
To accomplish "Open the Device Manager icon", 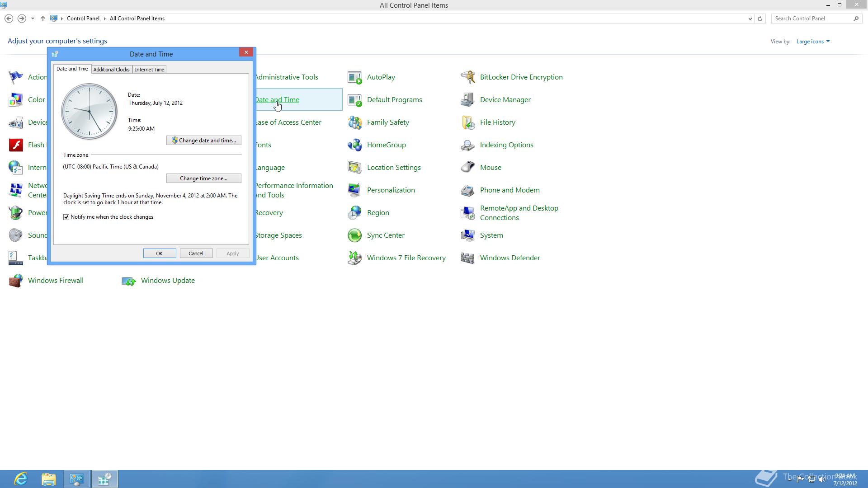I will pyautogui.click(x=468, y=100).
